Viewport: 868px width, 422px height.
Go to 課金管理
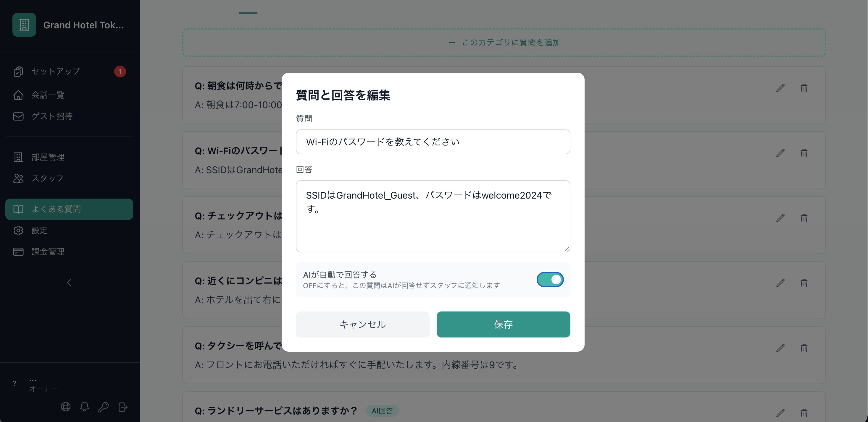point(69,252)
